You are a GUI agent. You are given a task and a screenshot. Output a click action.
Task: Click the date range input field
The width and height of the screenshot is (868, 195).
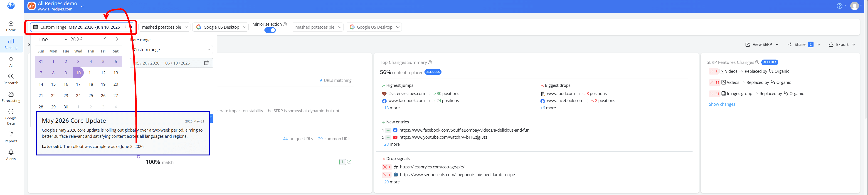click(172, 63)
